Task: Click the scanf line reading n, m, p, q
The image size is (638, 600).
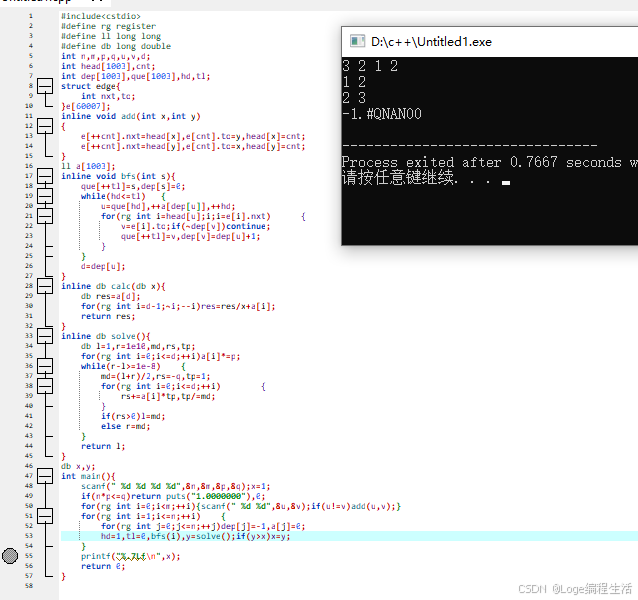Action: pos(176,486)
